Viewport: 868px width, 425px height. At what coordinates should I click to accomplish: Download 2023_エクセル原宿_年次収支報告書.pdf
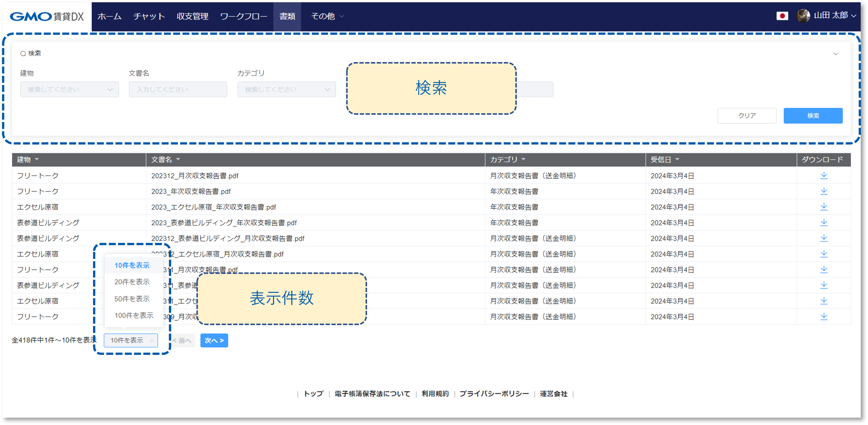[824, 207]
